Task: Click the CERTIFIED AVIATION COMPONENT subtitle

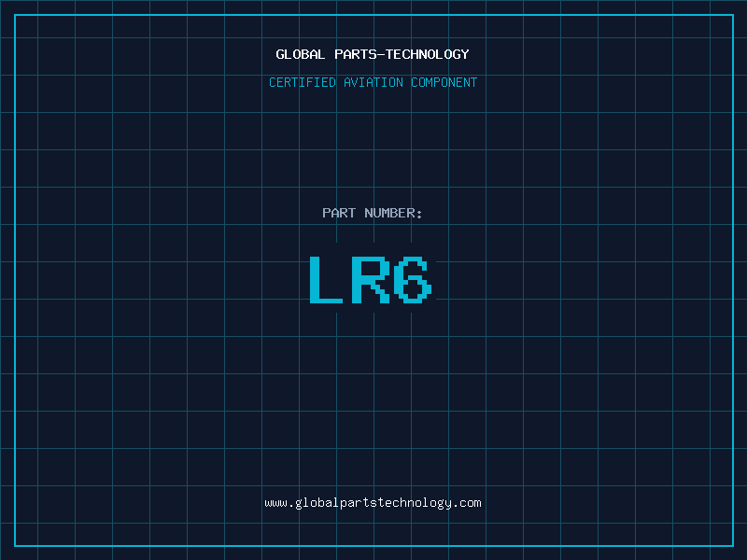Action: (373, 83)
